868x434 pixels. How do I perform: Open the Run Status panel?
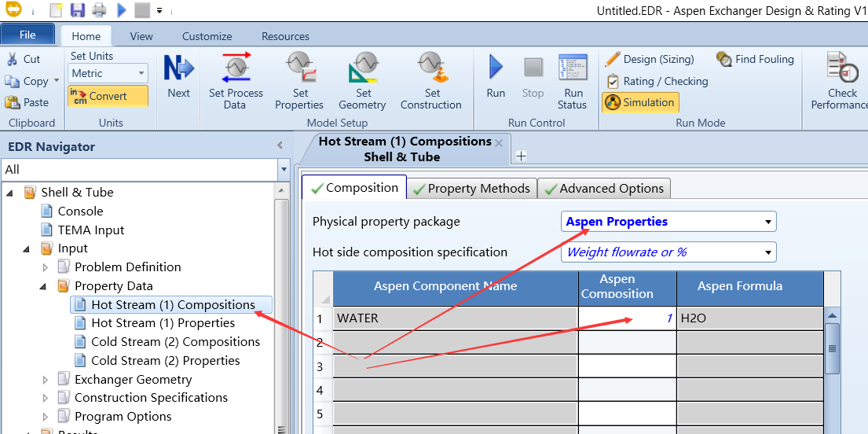(573, 69)
